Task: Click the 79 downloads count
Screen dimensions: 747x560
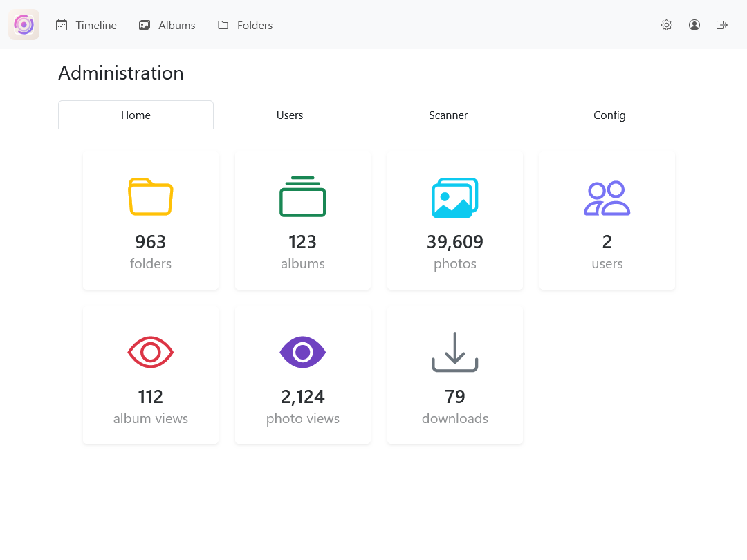Action: click(455, 397)
